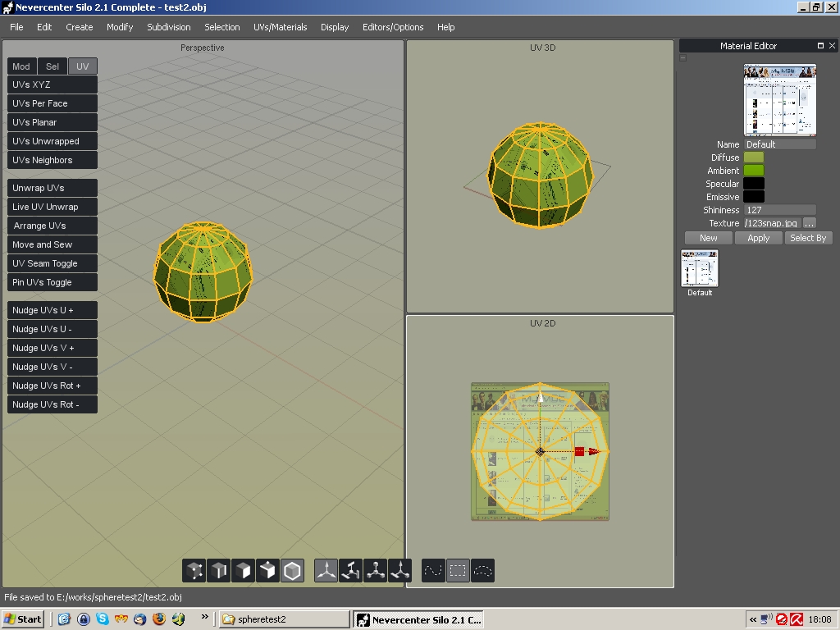The width and height of the screenshot is (840, 630).
Task: Click UVs Unwrapped button
Action: (52, 141)
